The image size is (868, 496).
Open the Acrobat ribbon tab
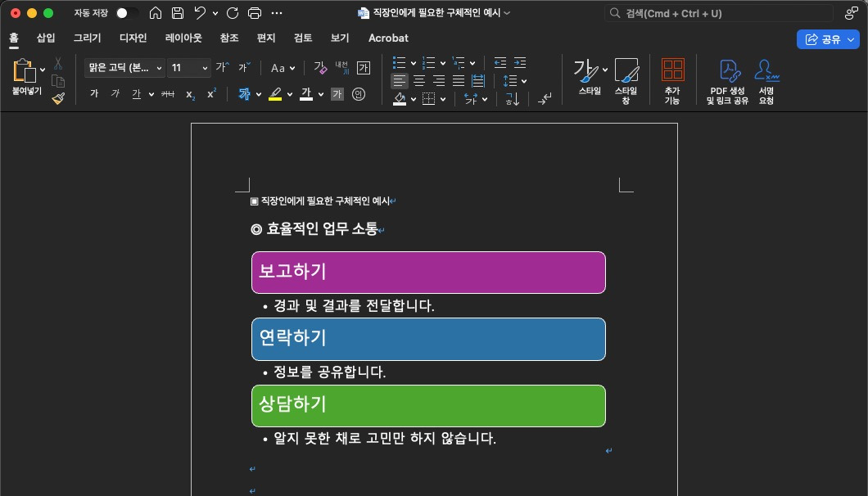coord(387,38)
